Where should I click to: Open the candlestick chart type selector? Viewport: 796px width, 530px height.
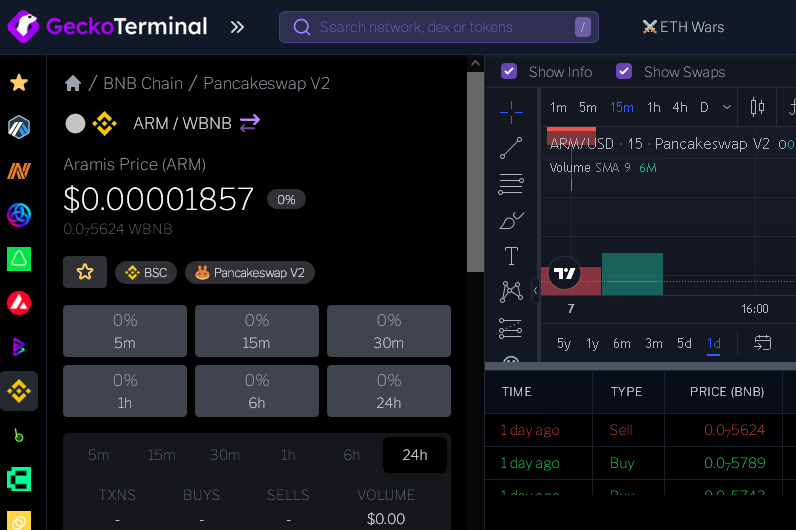pyautogui.click(x=757, y=107)
